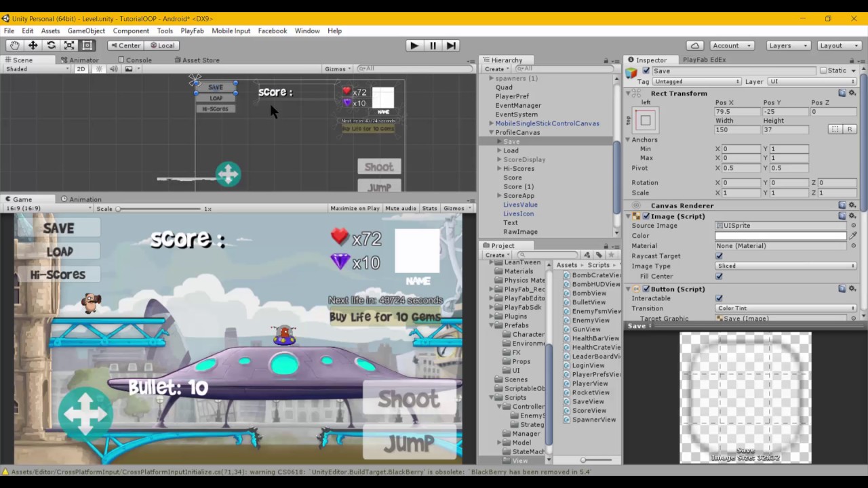868x488 pixels.
Task: Open Rect Transform help book icon
Action: (x=842, y=93)
